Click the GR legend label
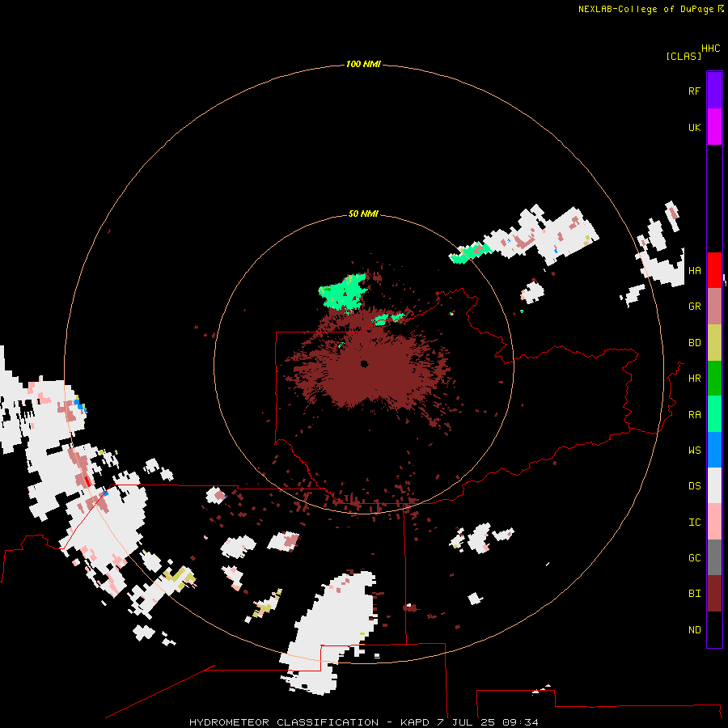This screenshot has height=728, width=728. (694, 306)
